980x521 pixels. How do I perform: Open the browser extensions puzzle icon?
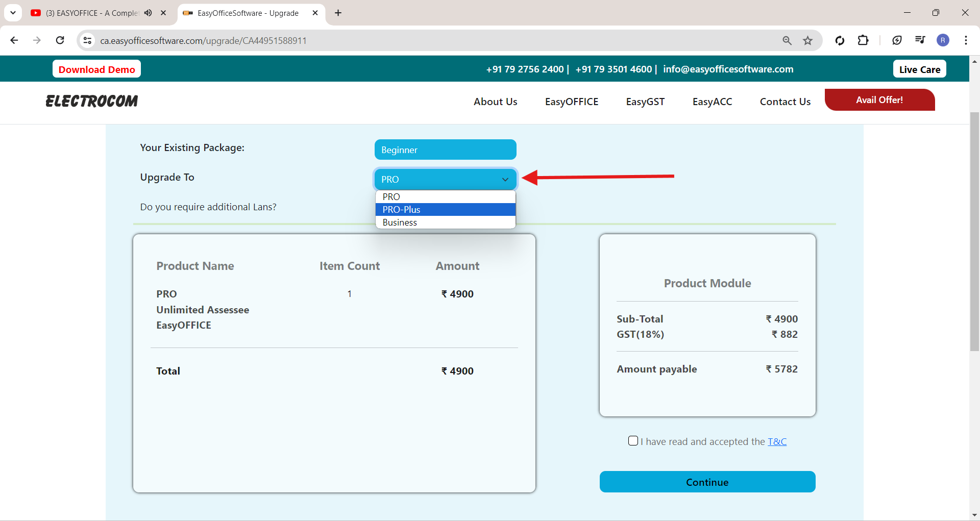[x=863, y=40]
